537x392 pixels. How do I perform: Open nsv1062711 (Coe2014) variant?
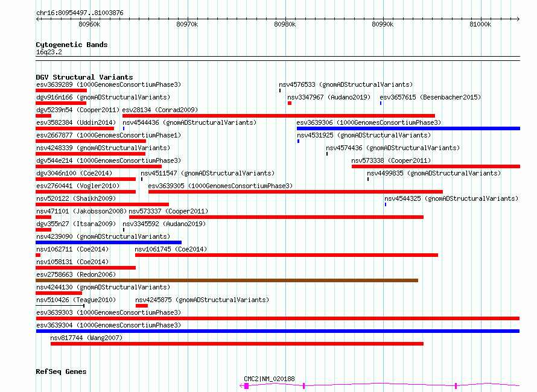click(x=72, y=249)
